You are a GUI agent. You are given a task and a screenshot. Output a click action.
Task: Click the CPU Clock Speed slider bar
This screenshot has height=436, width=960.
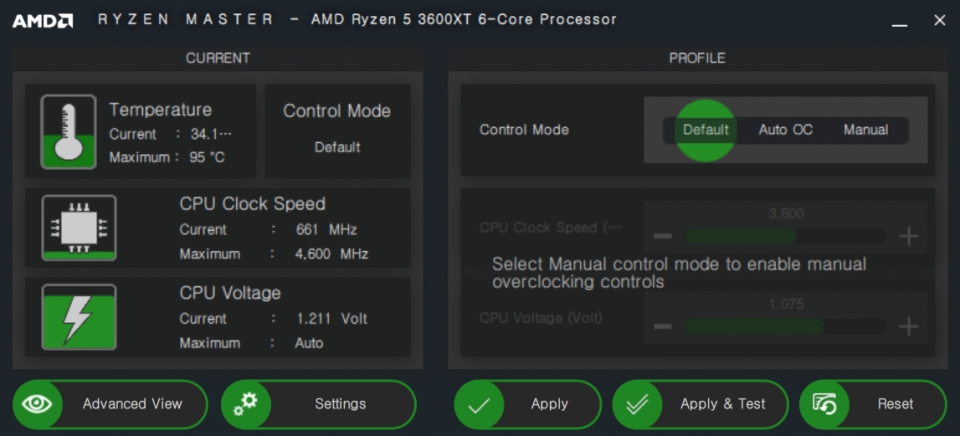pos(785,236)
